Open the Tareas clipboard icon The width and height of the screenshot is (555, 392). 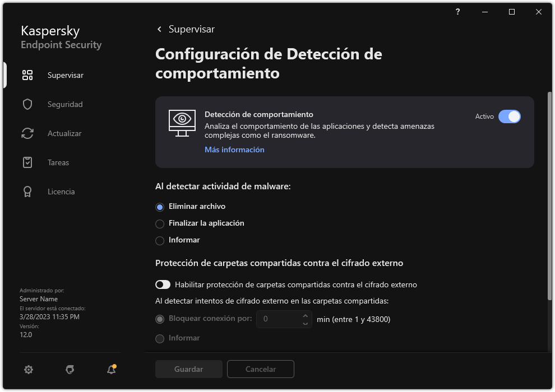(27, 162)
